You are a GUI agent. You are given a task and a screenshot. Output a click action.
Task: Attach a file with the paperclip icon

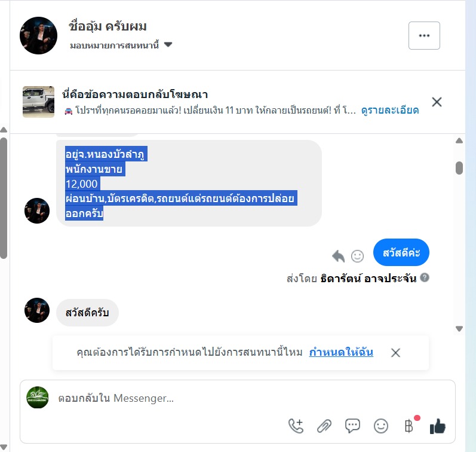point(324,426)
